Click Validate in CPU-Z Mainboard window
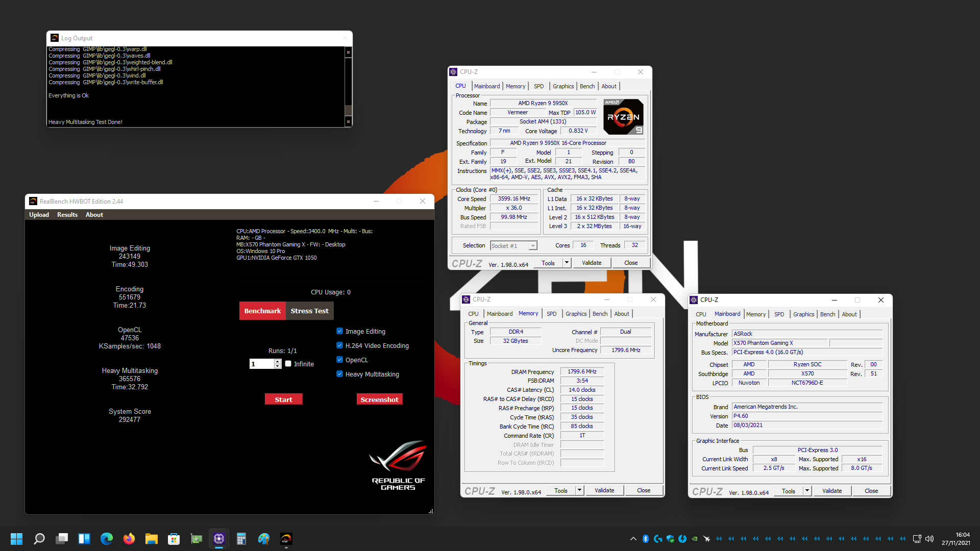Image resolution: width=980 pixels, height=551 pixels. click(832, 491)
